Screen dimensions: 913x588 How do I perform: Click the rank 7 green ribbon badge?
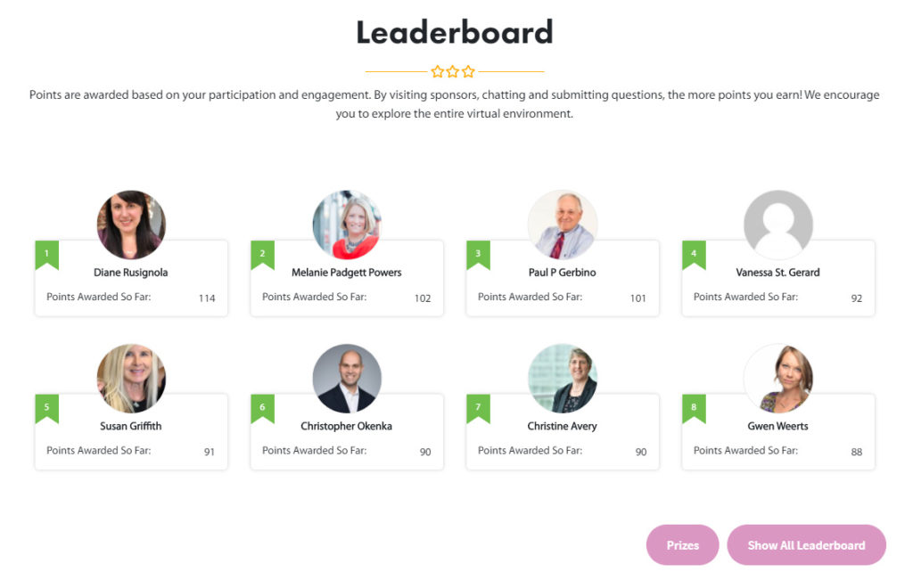click(x=478, y=408)
